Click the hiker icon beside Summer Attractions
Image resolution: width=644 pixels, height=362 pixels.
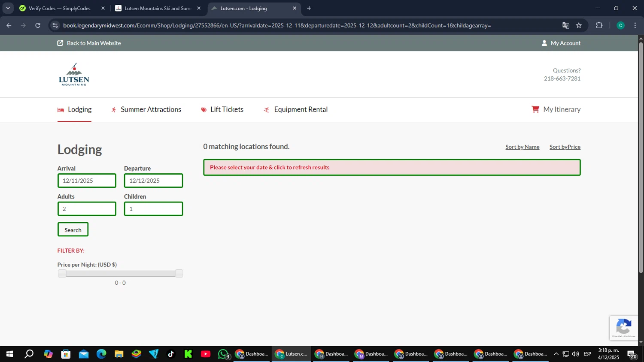click(114, 110)
